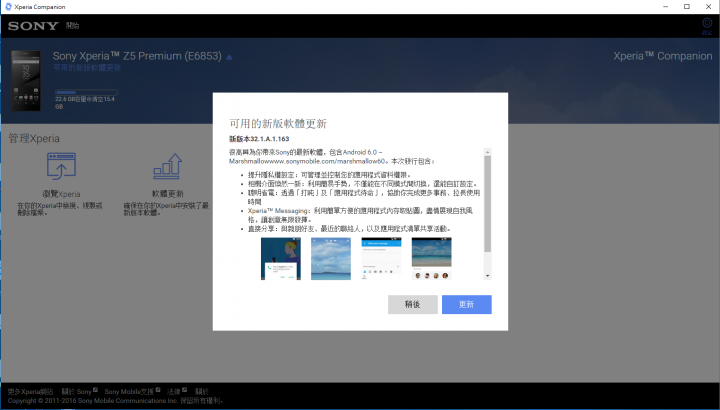Click the 軟體更新 label under the icon
The height and width of the screenshot is (410, 720).
[168, 194]
